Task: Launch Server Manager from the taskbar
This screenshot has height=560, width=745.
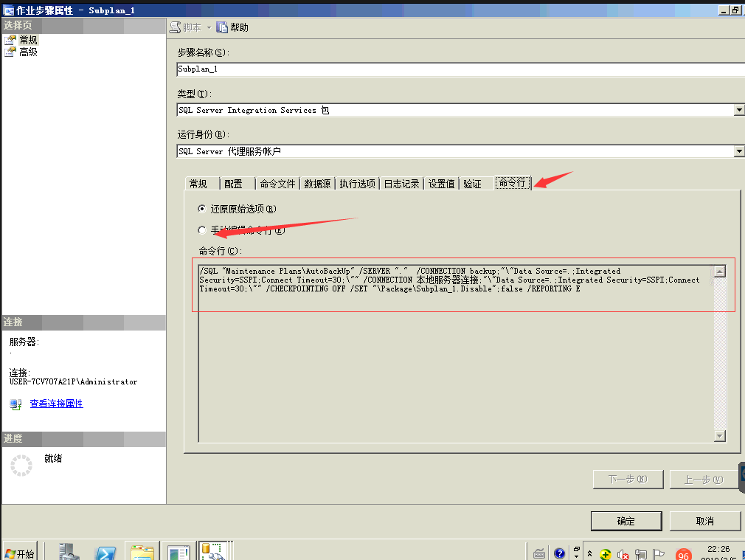Action: (x=69, y=552)
